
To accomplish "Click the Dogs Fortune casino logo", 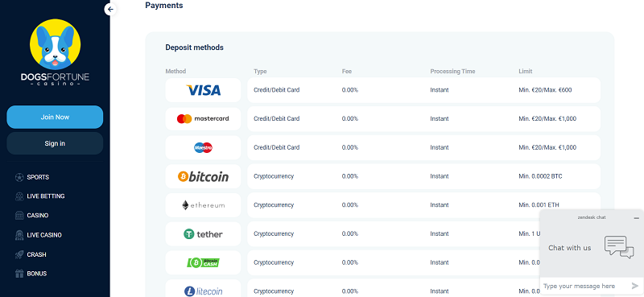I will pos(55,52).
